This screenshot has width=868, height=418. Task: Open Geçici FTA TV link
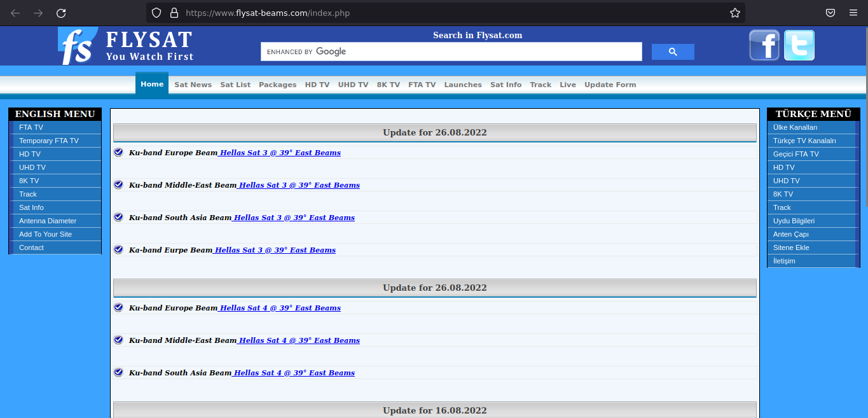(x=813, y=154)
